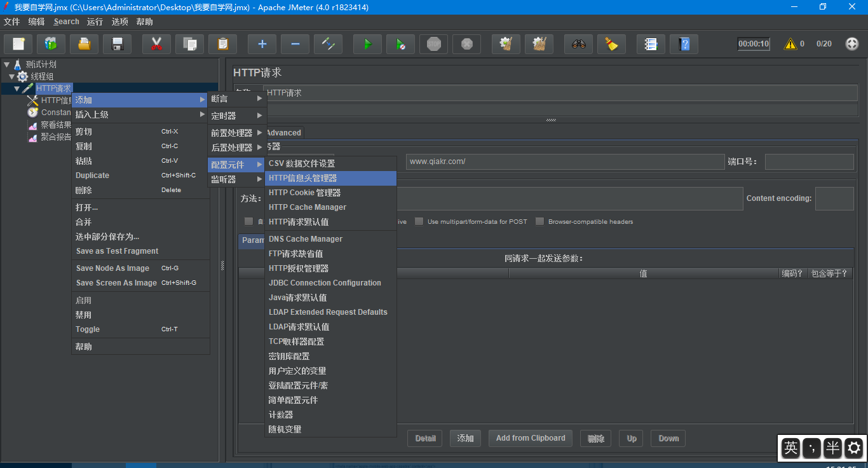Collapse the 线程组 tree node arrow
868x468 pixels.
pyautogui.click(x=12, y=76)
